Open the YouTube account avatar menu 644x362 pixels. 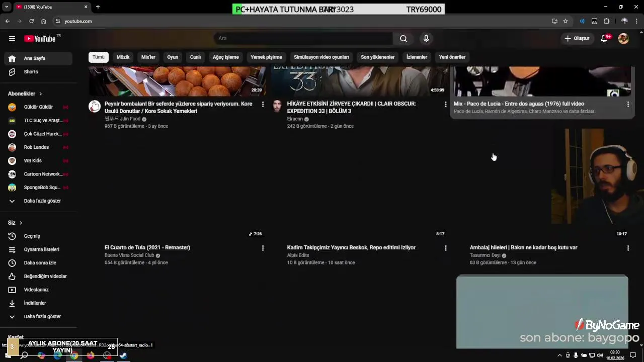click(623, 39)
